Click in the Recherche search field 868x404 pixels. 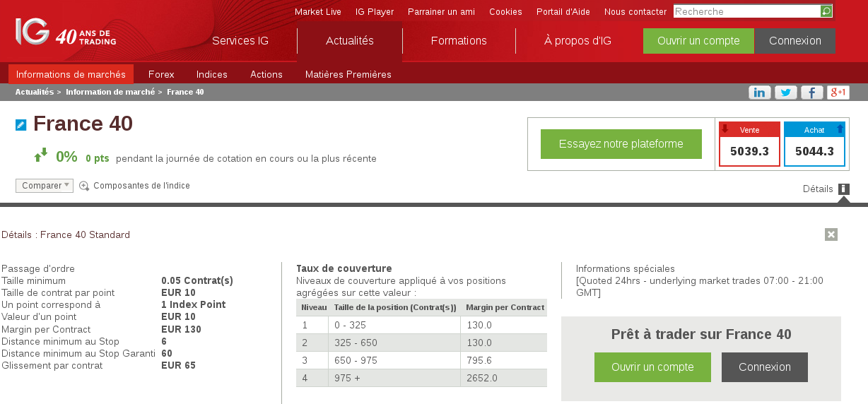coord(746,11)
